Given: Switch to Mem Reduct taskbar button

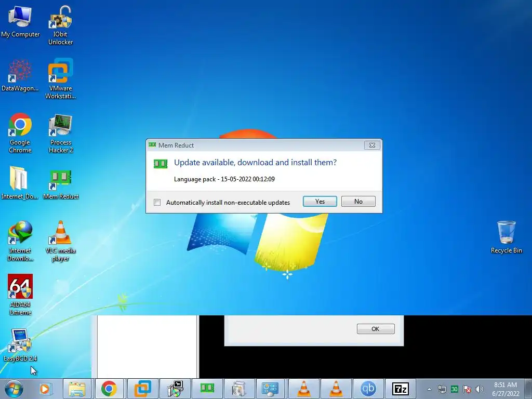Looking at the screenshot, I should click(x=207, y=389).
